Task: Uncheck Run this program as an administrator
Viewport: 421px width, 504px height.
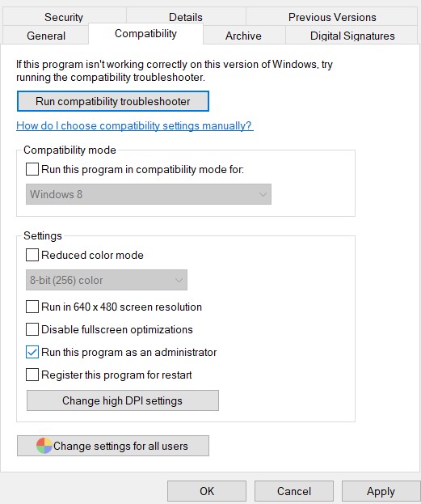Action: [x=32, y=352]
